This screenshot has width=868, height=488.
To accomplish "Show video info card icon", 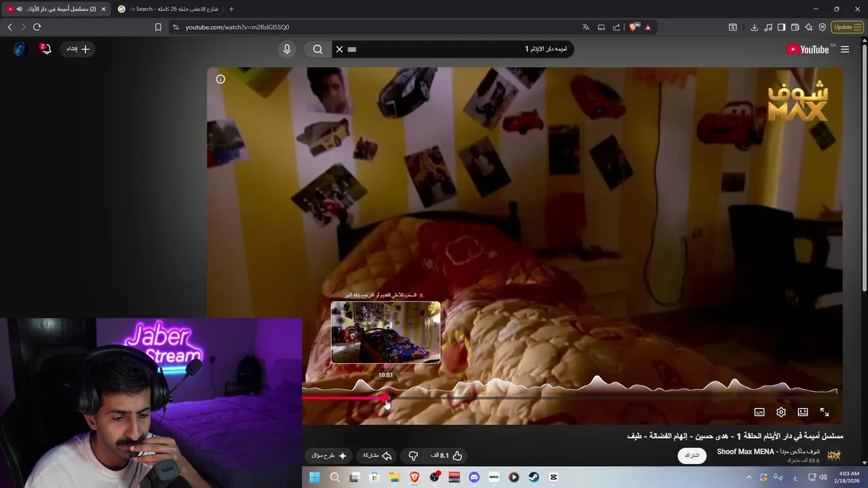I will point(220,79).
